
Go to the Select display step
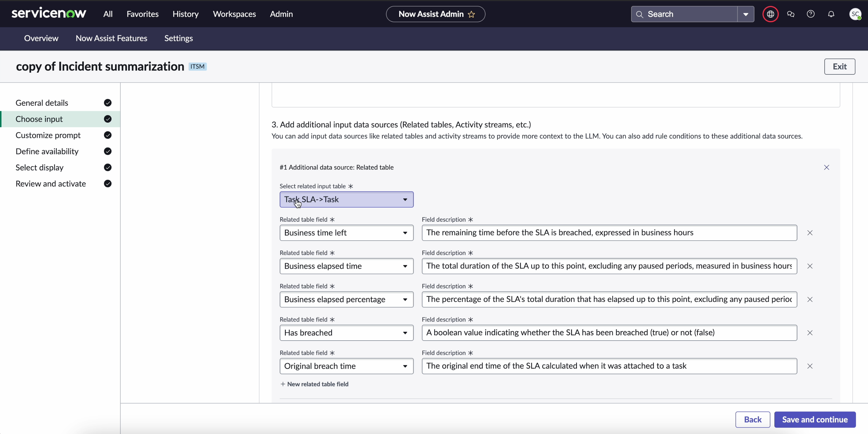[60, 168]
